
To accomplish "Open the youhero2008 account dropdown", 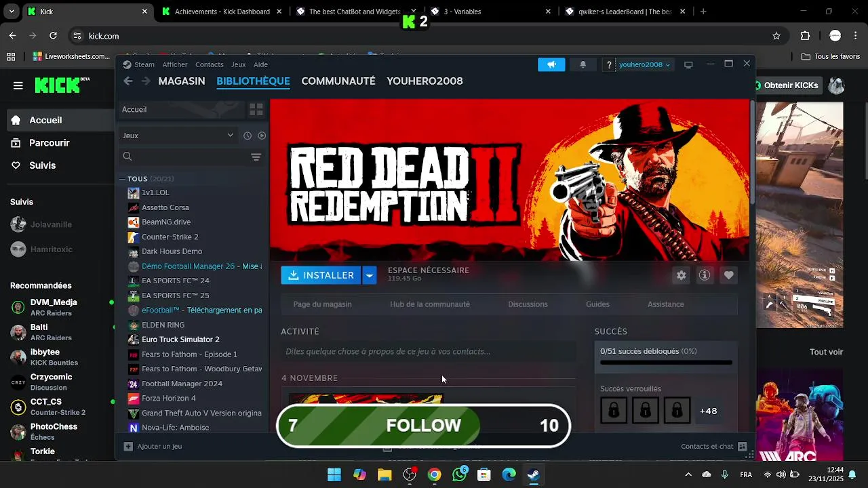I will point(644,64).
